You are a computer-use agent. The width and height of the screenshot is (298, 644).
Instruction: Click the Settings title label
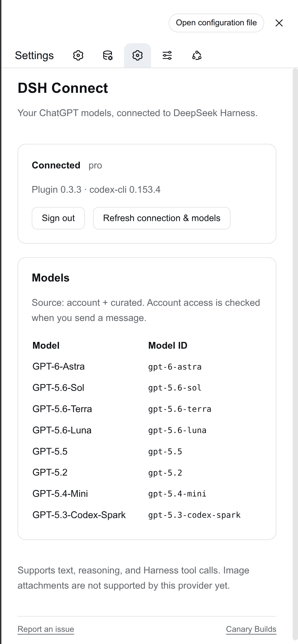(x=34, y=55)
